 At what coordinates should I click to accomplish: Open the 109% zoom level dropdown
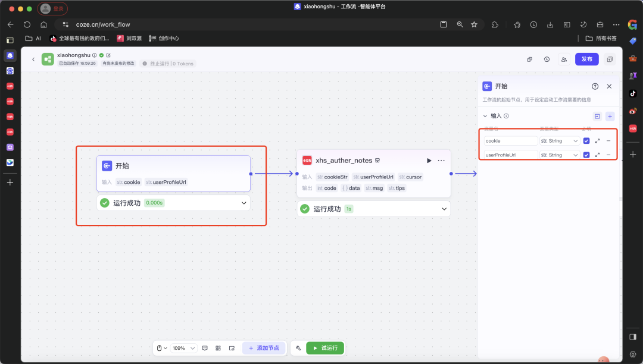click(x=183, y=348)
